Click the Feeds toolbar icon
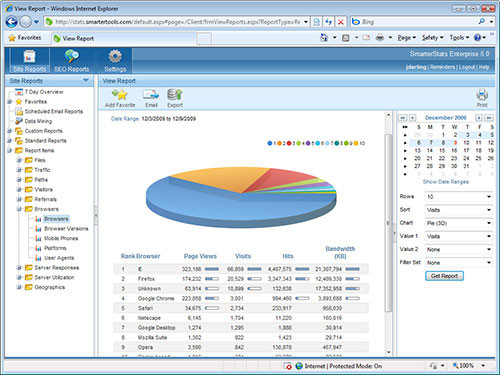The image size is (500, 375). click(346, 38)
